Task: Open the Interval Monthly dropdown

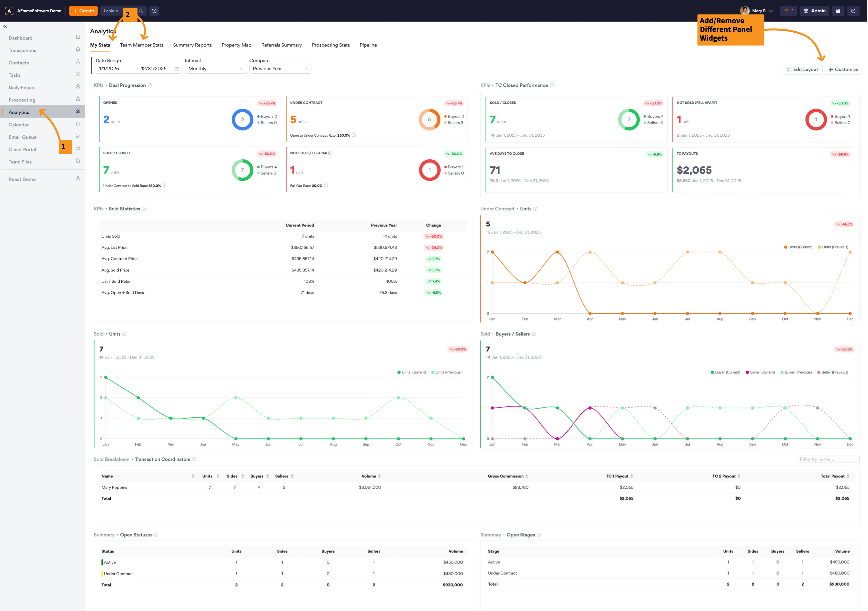Action: coord(215,69)
